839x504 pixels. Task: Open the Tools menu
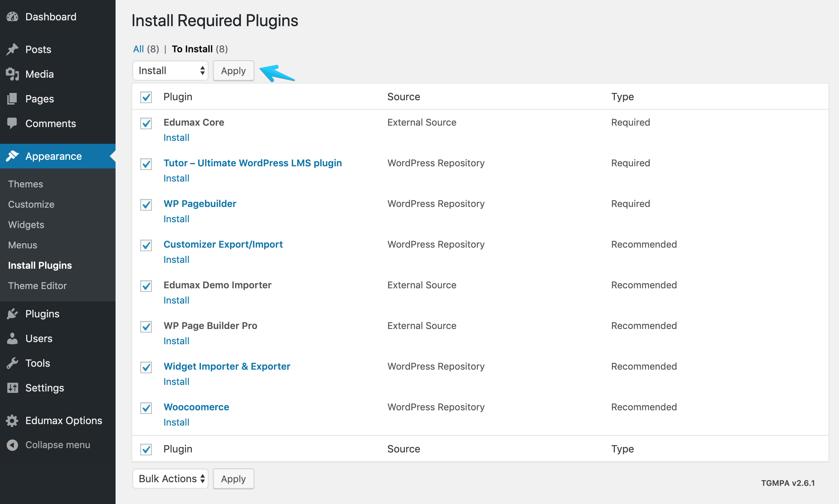click(58, 363)
